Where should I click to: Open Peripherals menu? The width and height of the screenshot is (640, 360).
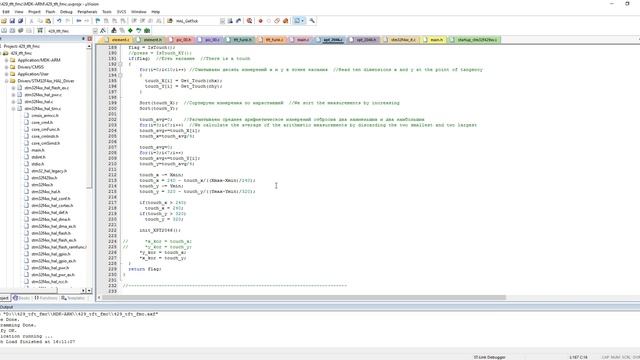click(x=87, y=12)
